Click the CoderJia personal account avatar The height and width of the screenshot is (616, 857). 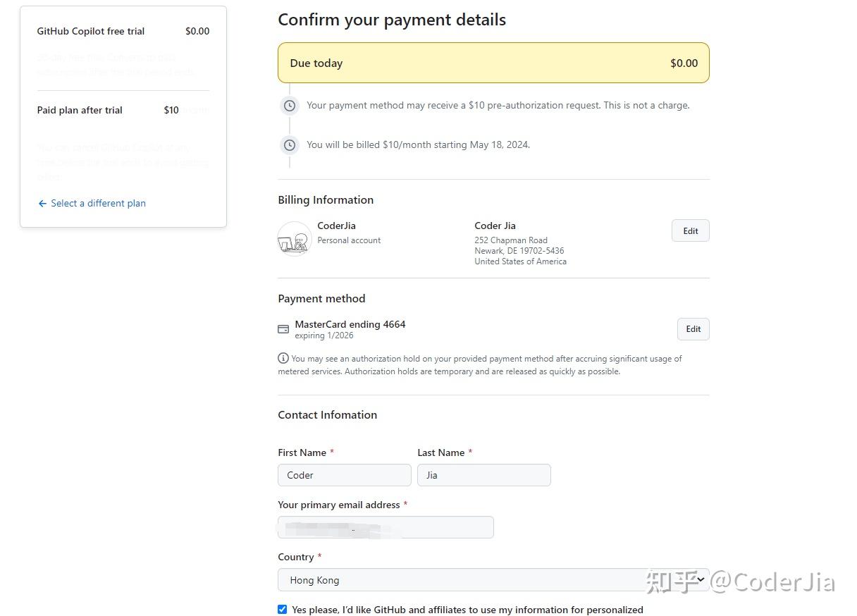click(x=294, y=238)
